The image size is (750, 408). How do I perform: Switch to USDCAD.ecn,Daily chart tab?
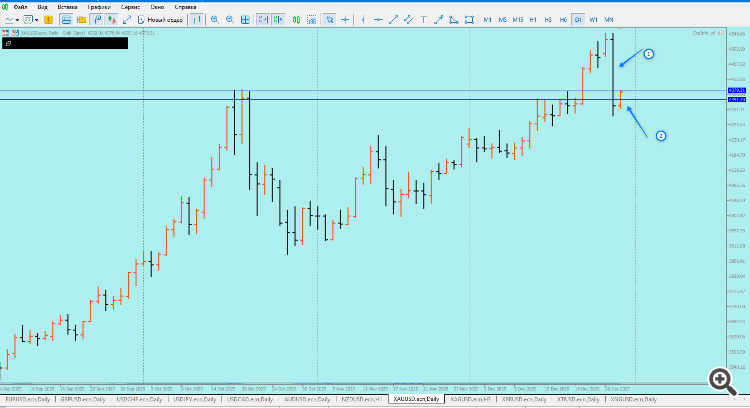click(250, 399)
